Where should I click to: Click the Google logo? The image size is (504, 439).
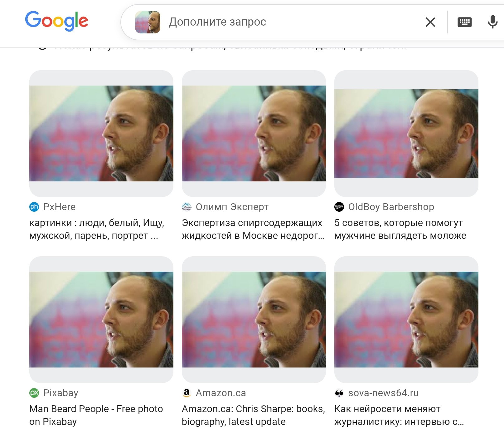coord(56,21)
